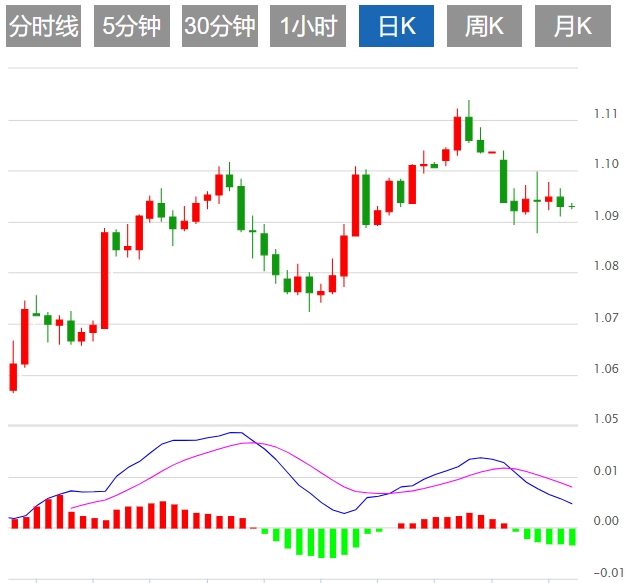This screenshot has height=583, width=630.
Task: Click the active 日K tab
Action: [x=397, y=27]
